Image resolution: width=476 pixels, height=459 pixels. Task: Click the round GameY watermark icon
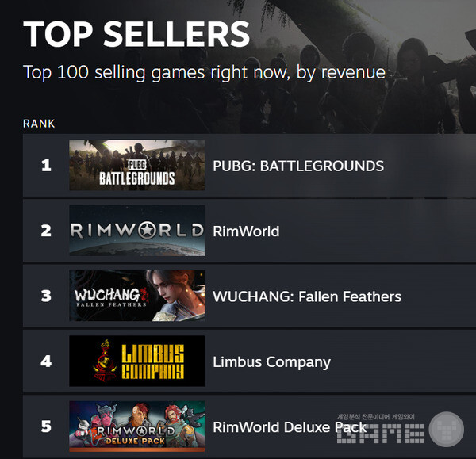coord(446,429)
